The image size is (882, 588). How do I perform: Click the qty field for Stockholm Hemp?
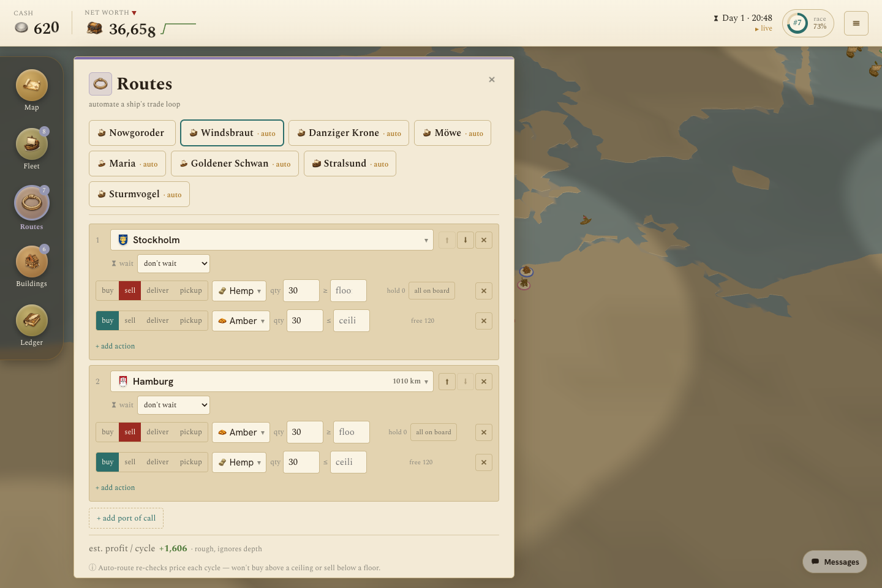[301, 291]
